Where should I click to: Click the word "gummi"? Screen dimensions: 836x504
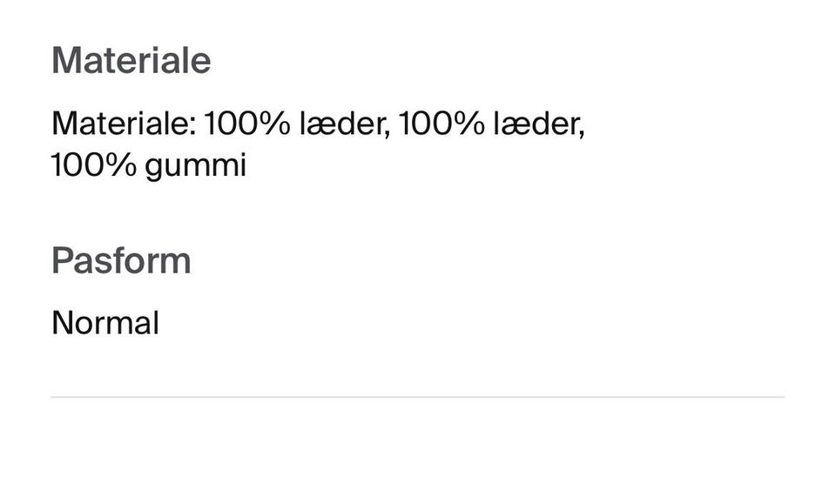196,165
